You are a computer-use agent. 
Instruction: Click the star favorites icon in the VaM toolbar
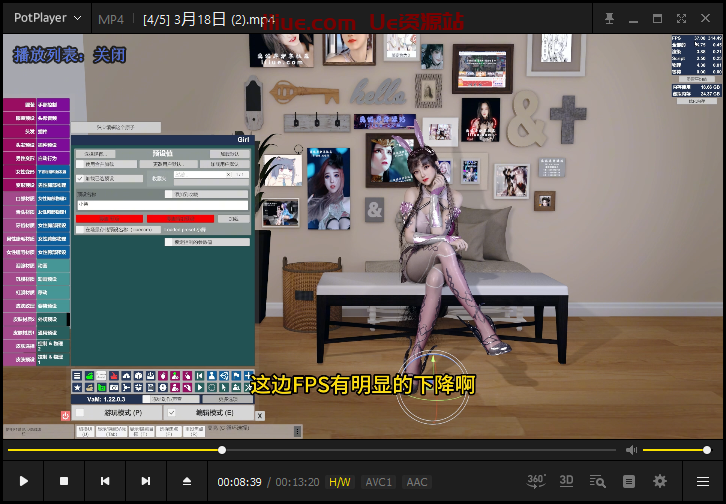coord(77,387)
